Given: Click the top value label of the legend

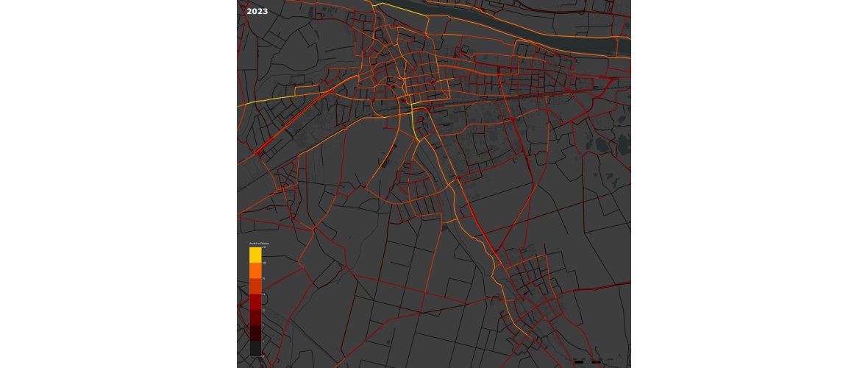Looking at the screenshot, I should 263,247.
